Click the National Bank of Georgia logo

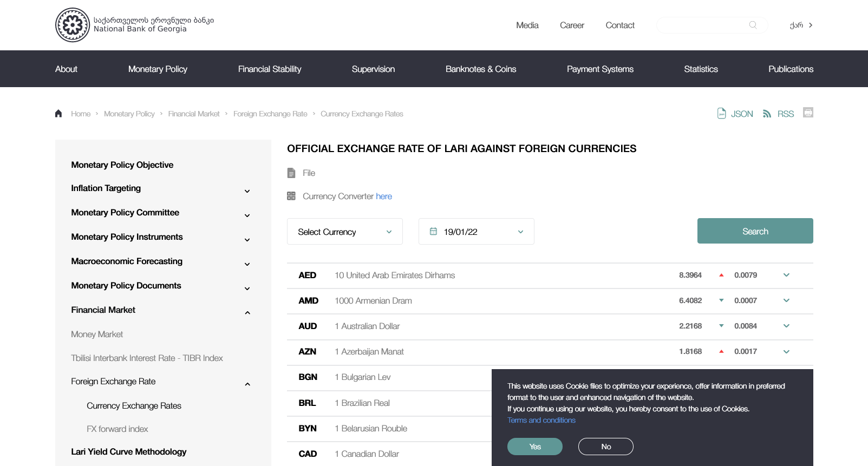pyautogui.click(x=73, y=25)
